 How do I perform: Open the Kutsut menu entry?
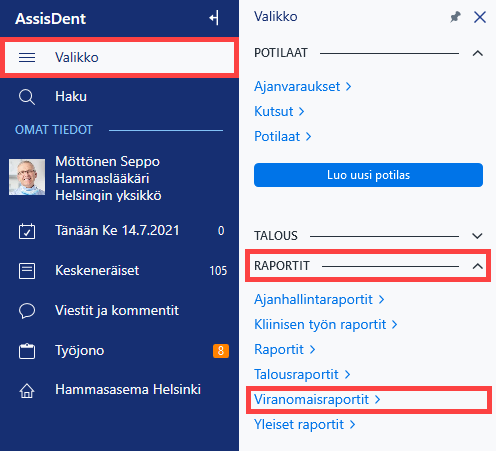(x=279, y=111)
